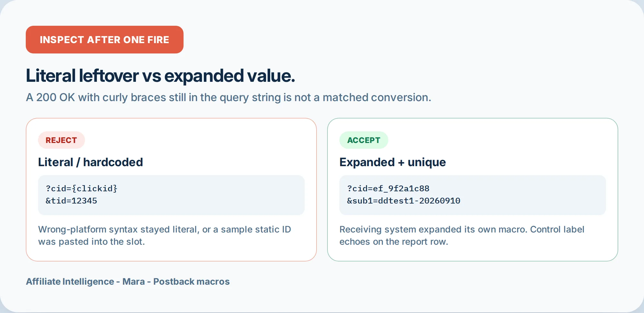Select the REJECT pill label
Image resolution: width=644 pixels, height=313 pixels.
point(62,140)
